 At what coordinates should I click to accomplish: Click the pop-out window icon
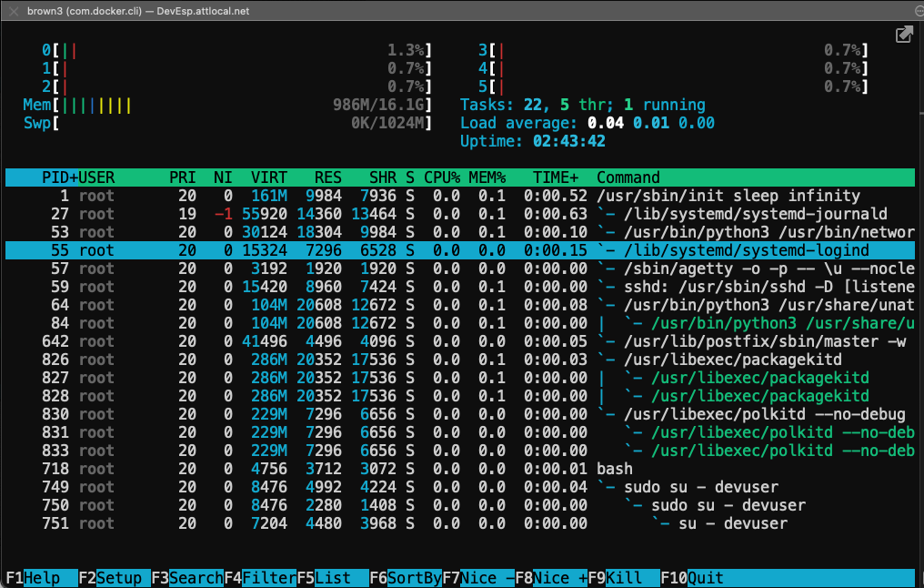(x=903, y=35)
